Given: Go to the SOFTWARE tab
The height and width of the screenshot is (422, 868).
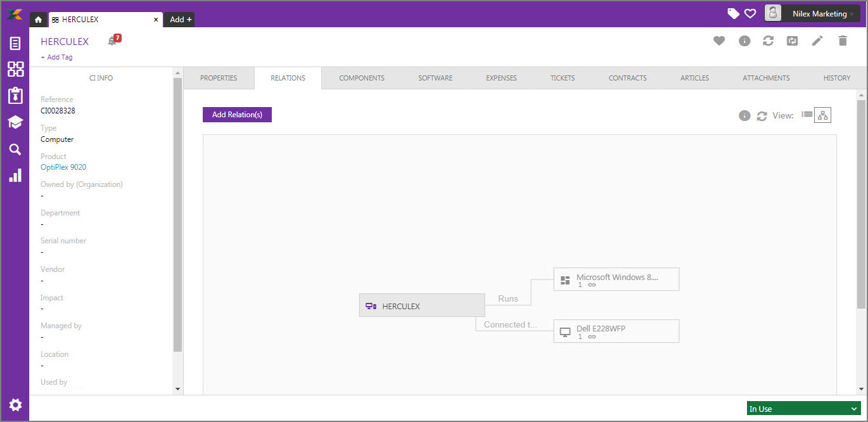Looking at the screenshot, I should coord(435,78).
